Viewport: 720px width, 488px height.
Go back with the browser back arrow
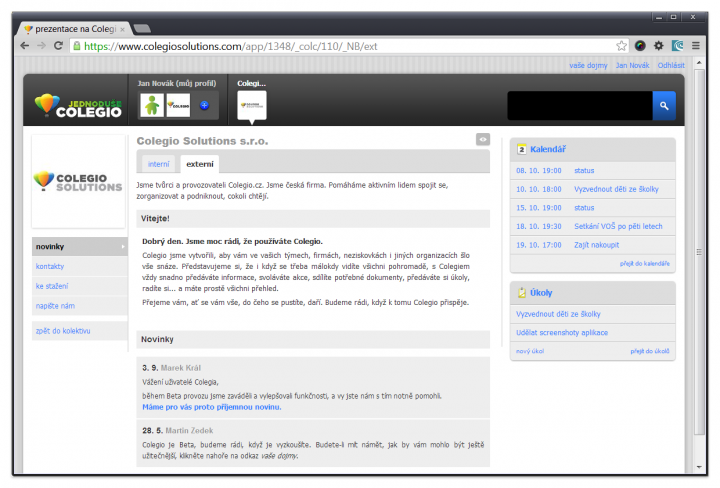coord(25,46)
